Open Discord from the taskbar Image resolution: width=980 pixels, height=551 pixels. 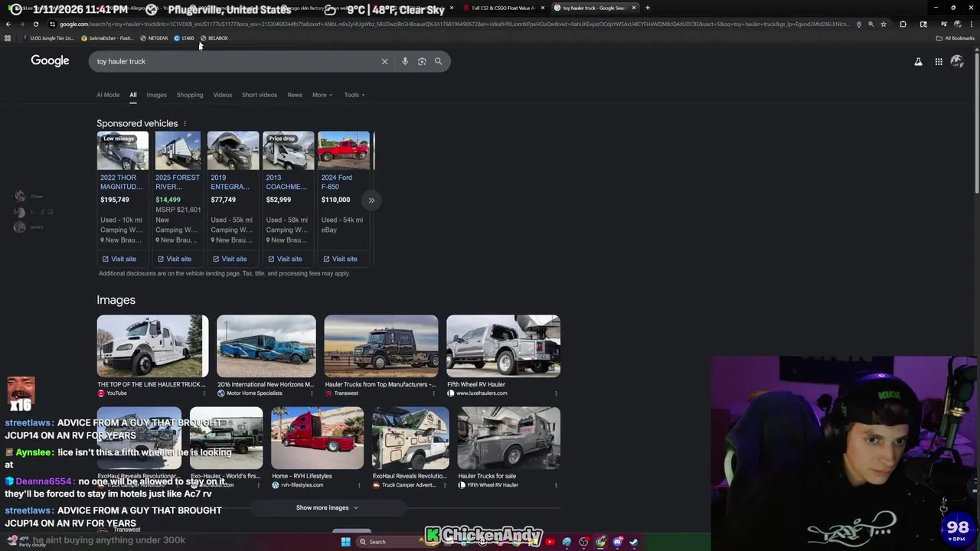click(617, 542)
